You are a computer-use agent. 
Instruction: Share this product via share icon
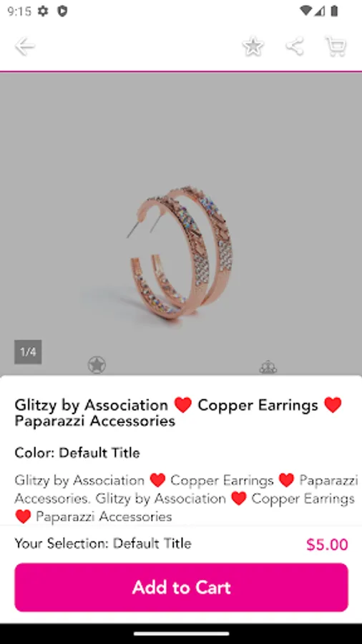point(295,47)
